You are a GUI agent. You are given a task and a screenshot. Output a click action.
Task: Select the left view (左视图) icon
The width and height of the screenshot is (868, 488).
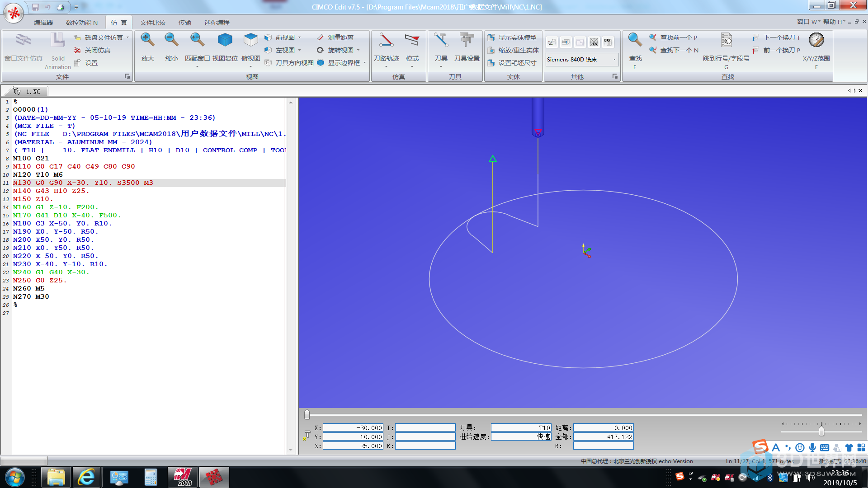click(268, 50)
